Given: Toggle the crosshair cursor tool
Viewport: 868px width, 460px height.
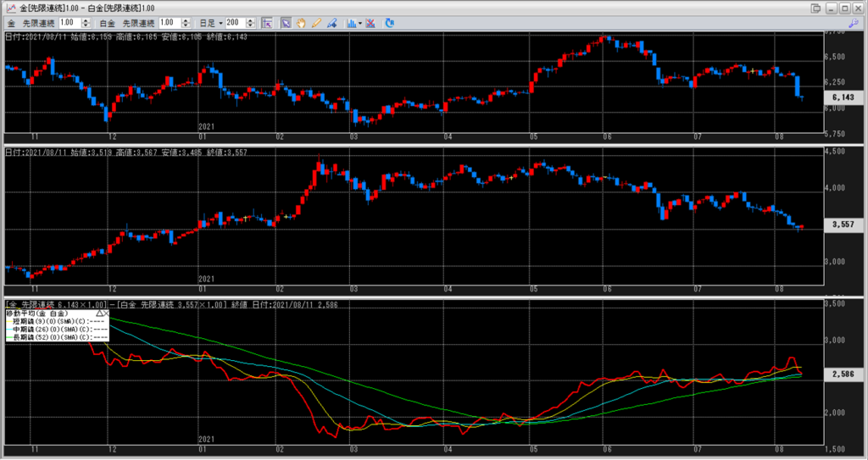Looking at the screenshot, I should click(x=267, y=22).
